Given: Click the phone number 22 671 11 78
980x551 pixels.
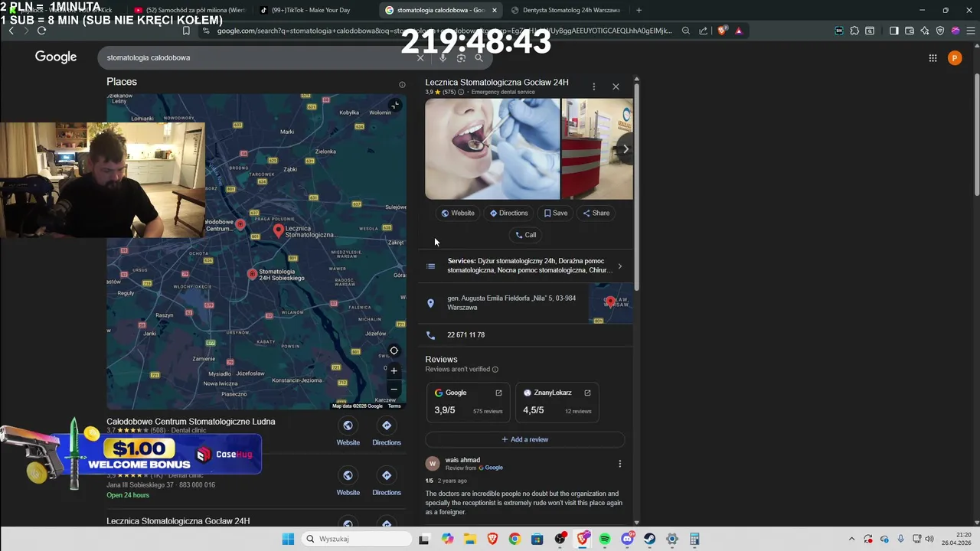Looking at the screenshot, I should click(x=465, y=335).
